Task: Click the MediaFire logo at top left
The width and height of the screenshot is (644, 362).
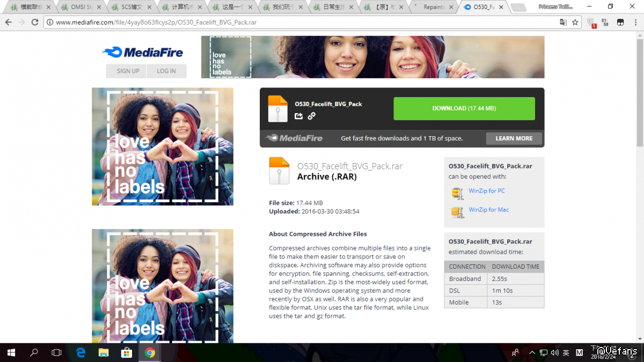Action: (143, 52)
